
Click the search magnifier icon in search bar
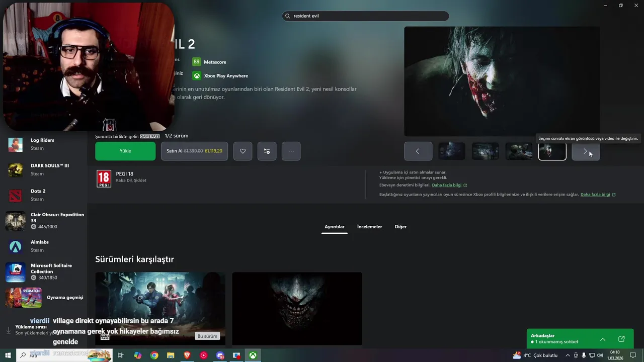[x=288, y=16]
